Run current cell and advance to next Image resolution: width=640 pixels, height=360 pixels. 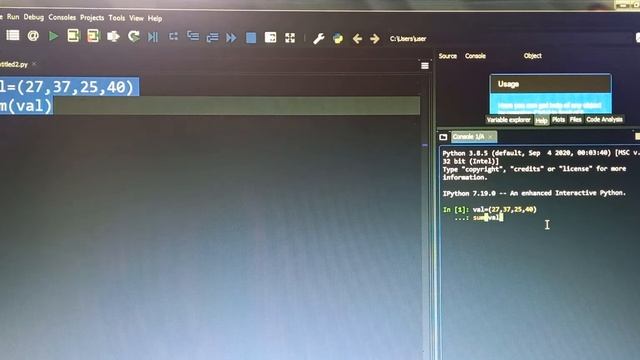[93, 36]
